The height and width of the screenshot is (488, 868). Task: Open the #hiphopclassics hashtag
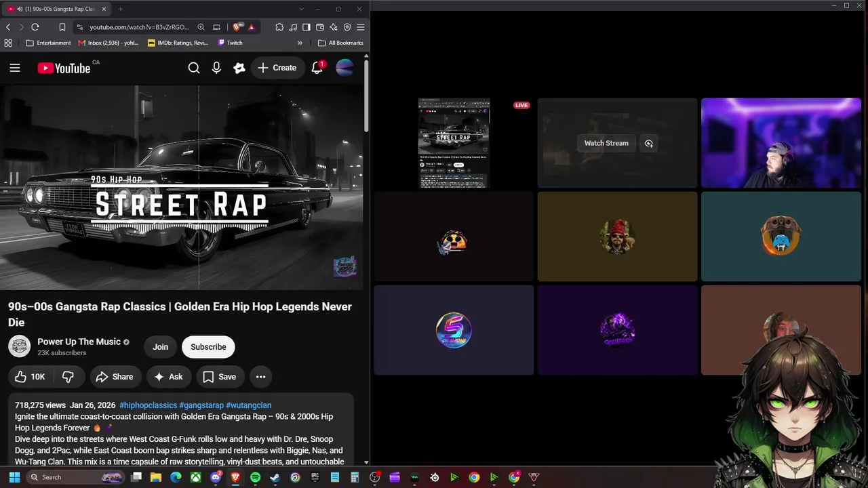(x=148, y=405)
